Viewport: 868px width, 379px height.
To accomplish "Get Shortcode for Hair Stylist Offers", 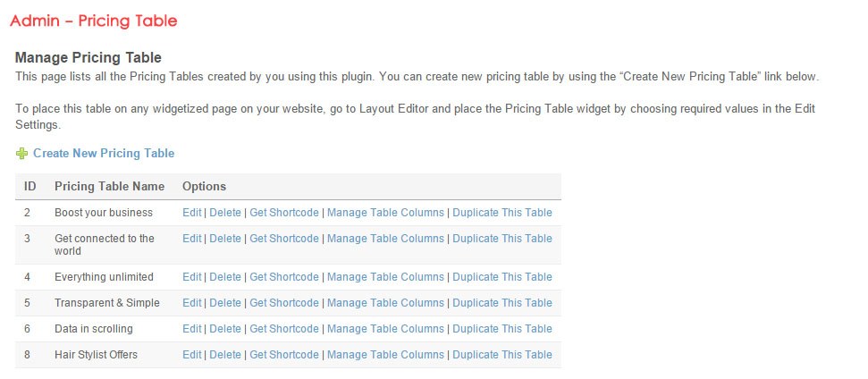I will [284, 355].
